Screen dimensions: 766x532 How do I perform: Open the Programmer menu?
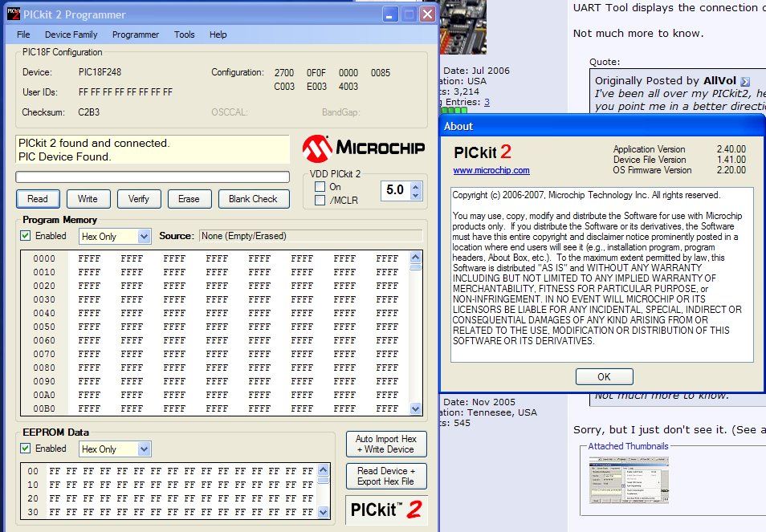click(x=136, y=35)
